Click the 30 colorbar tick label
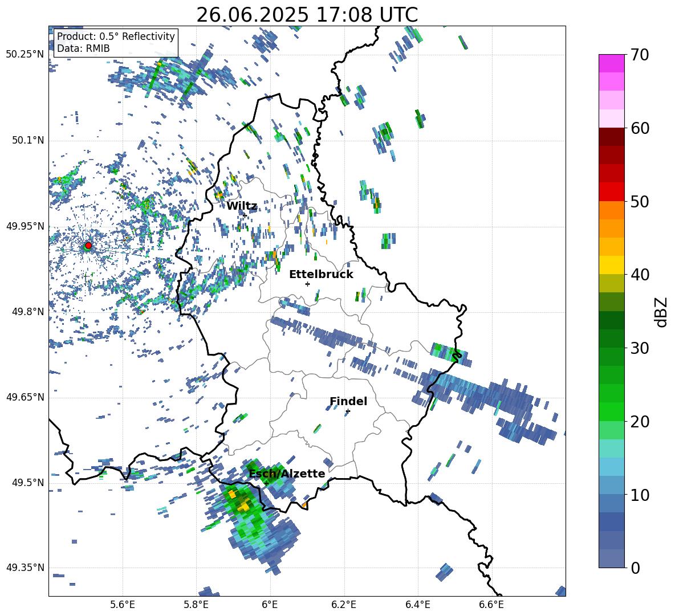675x616 pixels. click(x=640, y=348)
